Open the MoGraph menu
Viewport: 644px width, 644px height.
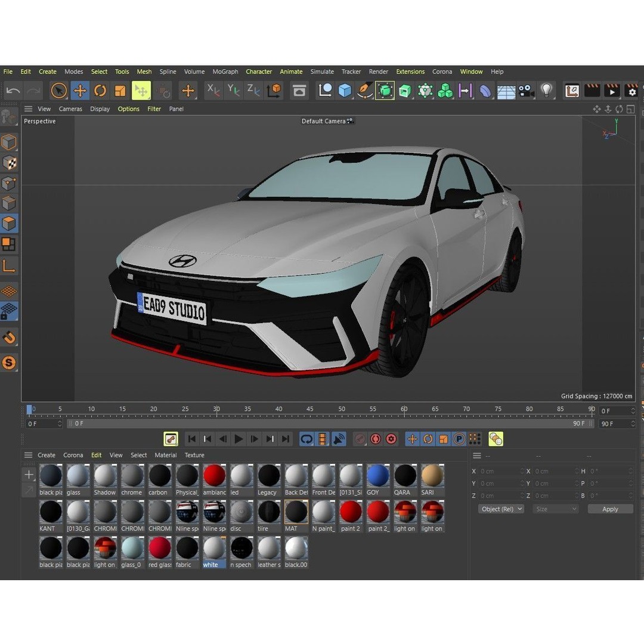[x=225, y=72]
